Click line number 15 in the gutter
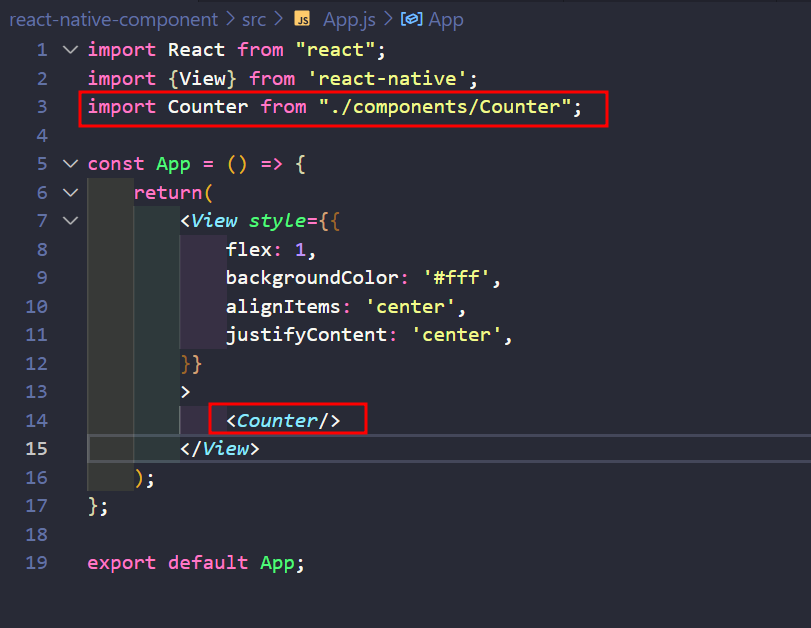The width and height of the screenshot is (811, 628). click(36, 449)
